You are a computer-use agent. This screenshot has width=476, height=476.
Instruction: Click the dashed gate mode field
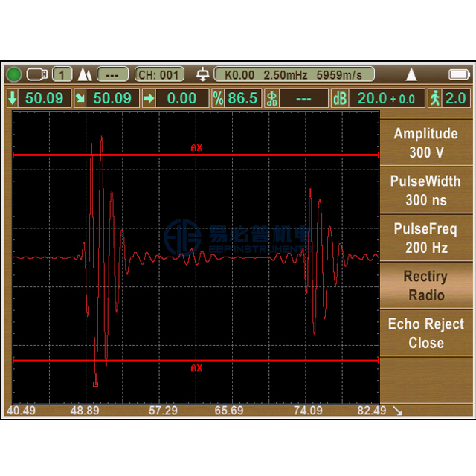[x=112, y=74]
